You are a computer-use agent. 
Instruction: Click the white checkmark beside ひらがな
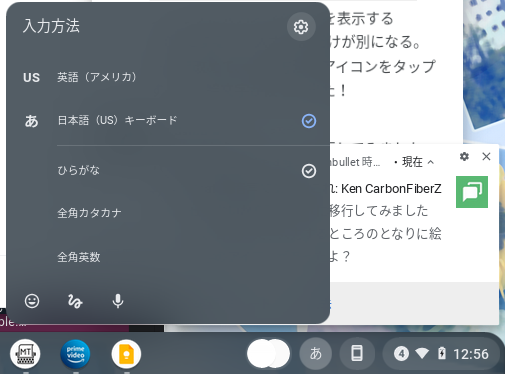tap(309, 171)
